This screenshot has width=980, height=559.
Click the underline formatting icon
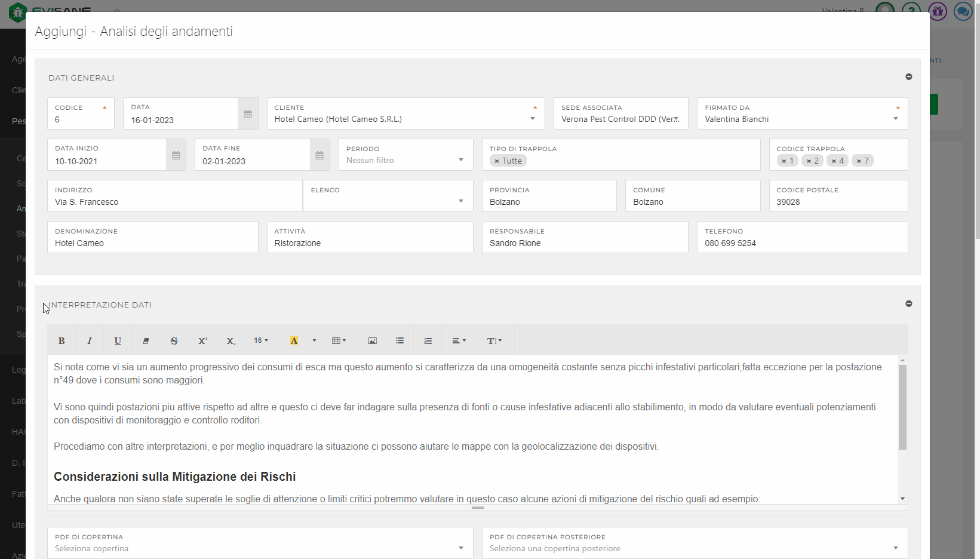click(x=118, y=341)
